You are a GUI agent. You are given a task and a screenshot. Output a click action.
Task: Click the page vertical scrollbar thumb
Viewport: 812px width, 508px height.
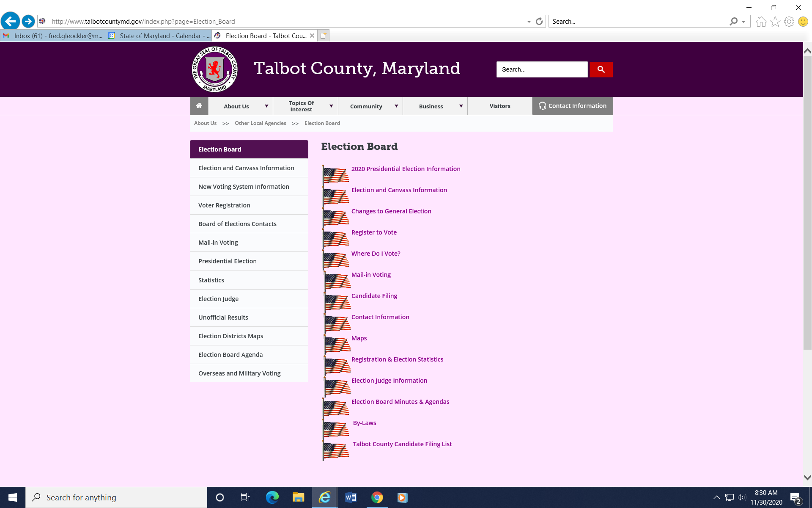pos(807,203)
